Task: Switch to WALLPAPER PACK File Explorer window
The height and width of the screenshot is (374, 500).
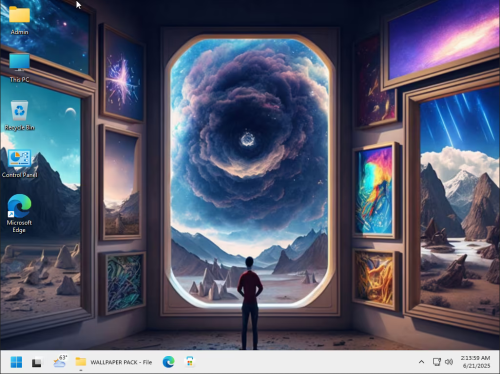Action: [x=113, y=362]
